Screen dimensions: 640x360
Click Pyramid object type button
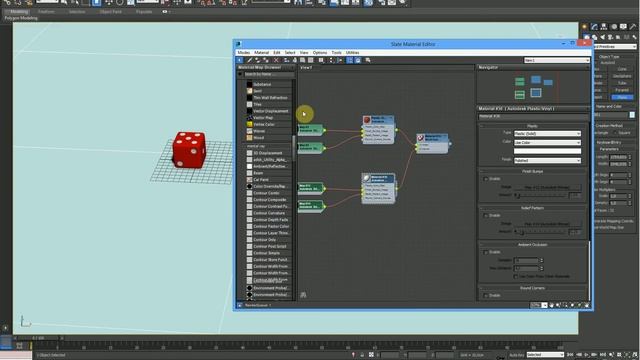pyautogui.click(x=622, y=90)
